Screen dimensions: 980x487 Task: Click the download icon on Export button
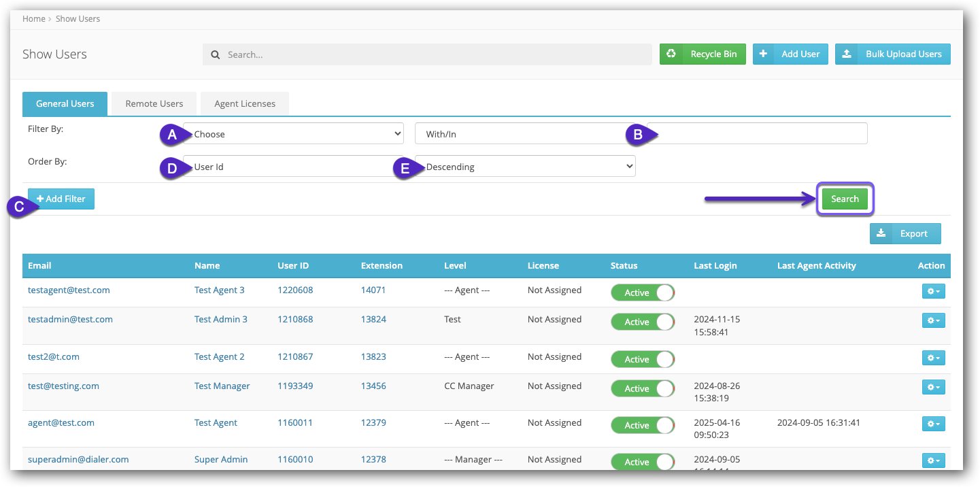[x=881, y=233]
